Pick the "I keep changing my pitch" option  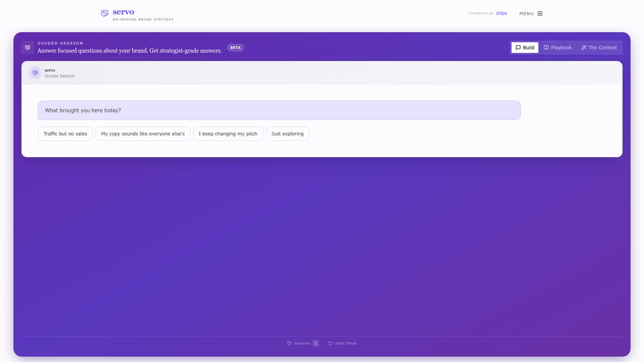point(228,134)
